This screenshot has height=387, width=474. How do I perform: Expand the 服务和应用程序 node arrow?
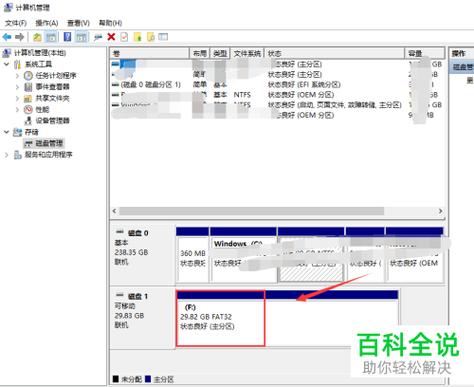[7, 154]
